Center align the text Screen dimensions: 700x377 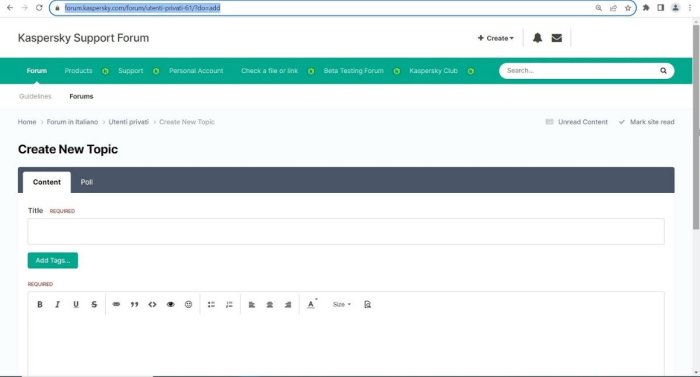click(x=270, y=304)
